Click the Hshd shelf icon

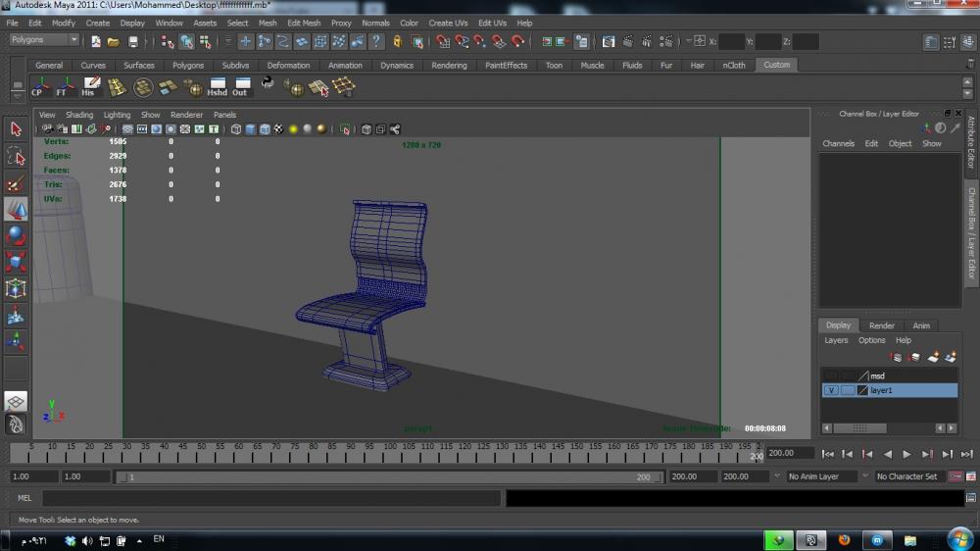point(217,87)
